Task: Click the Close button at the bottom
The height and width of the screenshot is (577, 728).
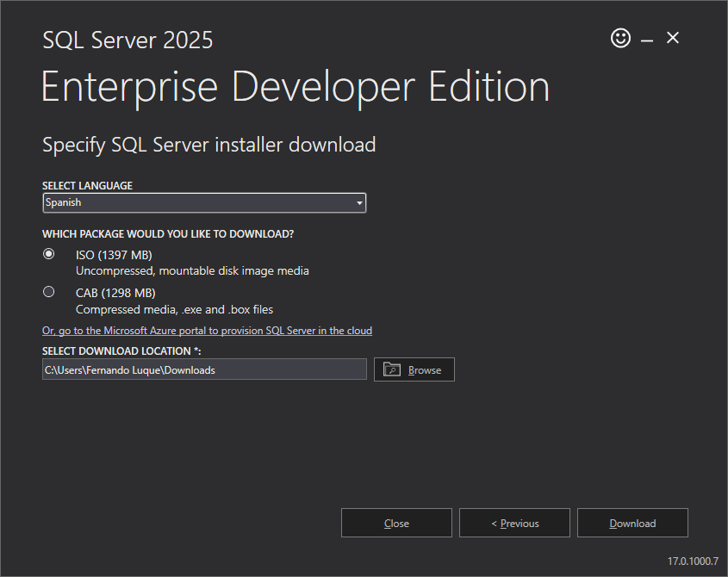Action: point(396,523)
